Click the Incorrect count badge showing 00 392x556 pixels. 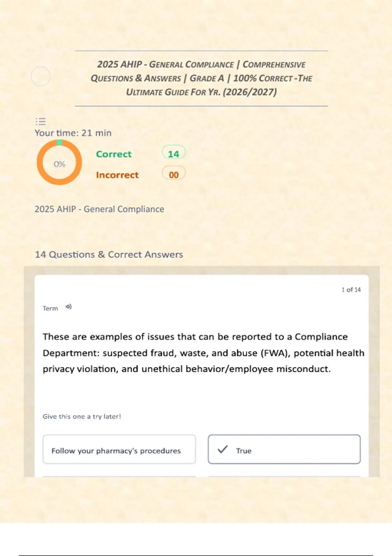click(x=173, y=174)
